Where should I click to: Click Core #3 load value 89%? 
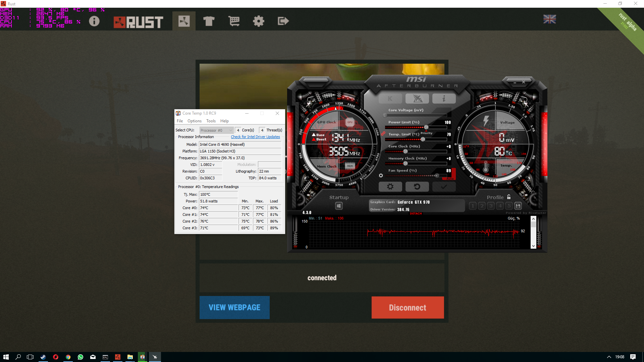(x=274, y=228)
